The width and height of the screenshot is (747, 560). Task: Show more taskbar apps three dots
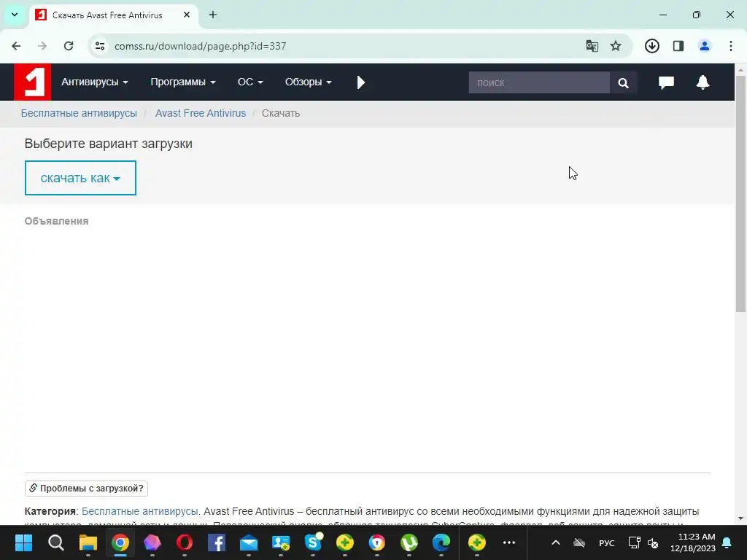509,542
